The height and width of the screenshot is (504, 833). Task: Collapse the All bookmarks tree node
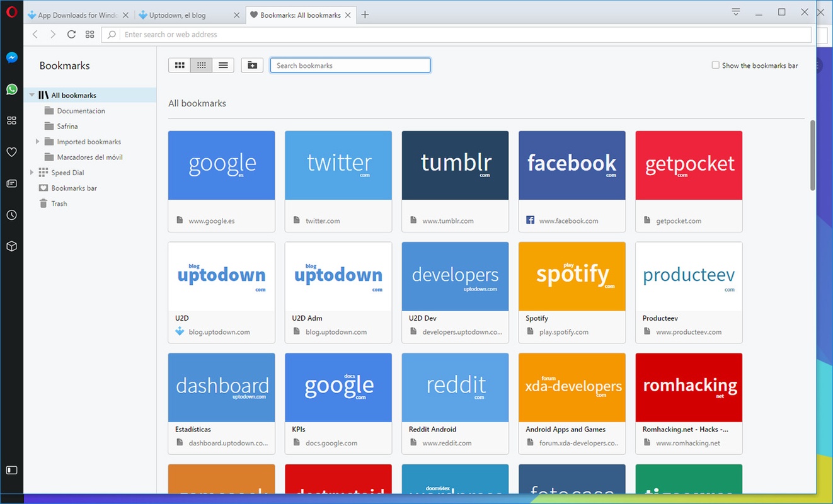click(32, 95)
